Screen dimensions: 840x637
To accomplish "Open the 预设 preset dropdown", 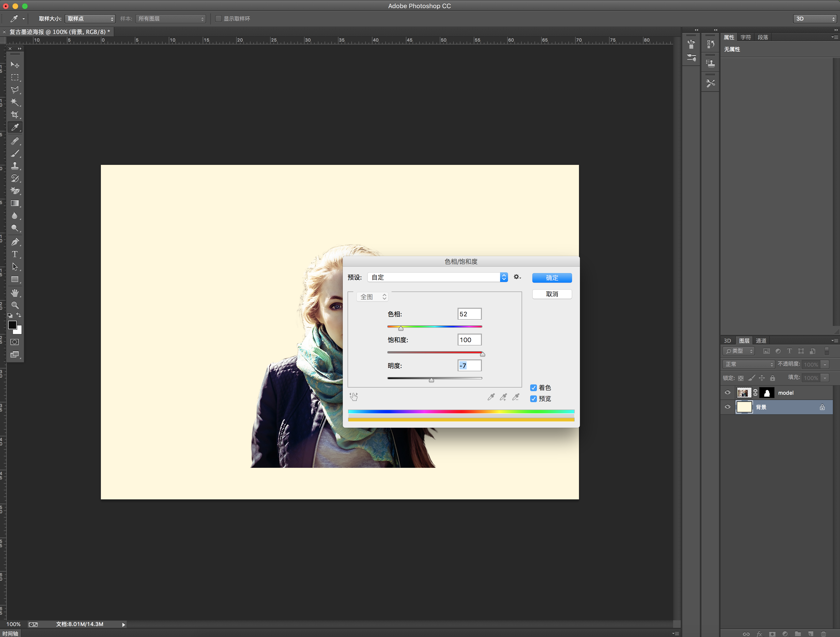I will [437, 277].
